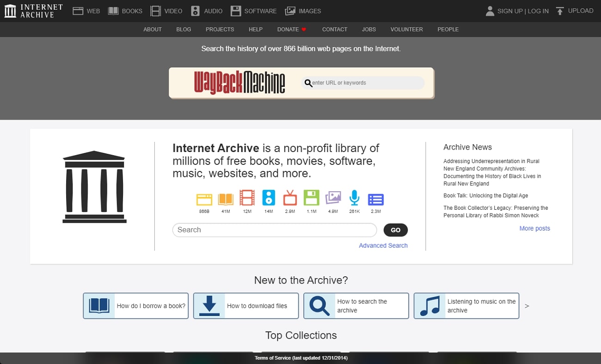The image size is (601, 364).
Task: Open the Audio speaker icon
Action: tap(196, 11)
